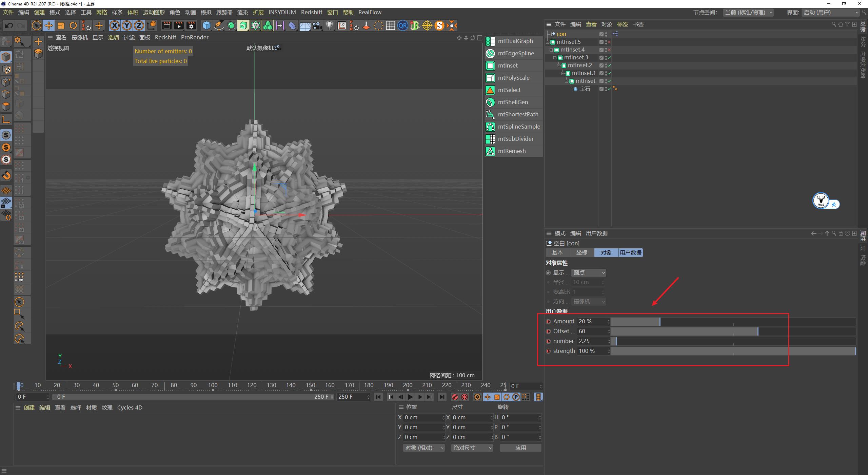Click frame 100 on the timeline ruler
The width and height of the screenshot is (868, 475).
pos(213,385)
